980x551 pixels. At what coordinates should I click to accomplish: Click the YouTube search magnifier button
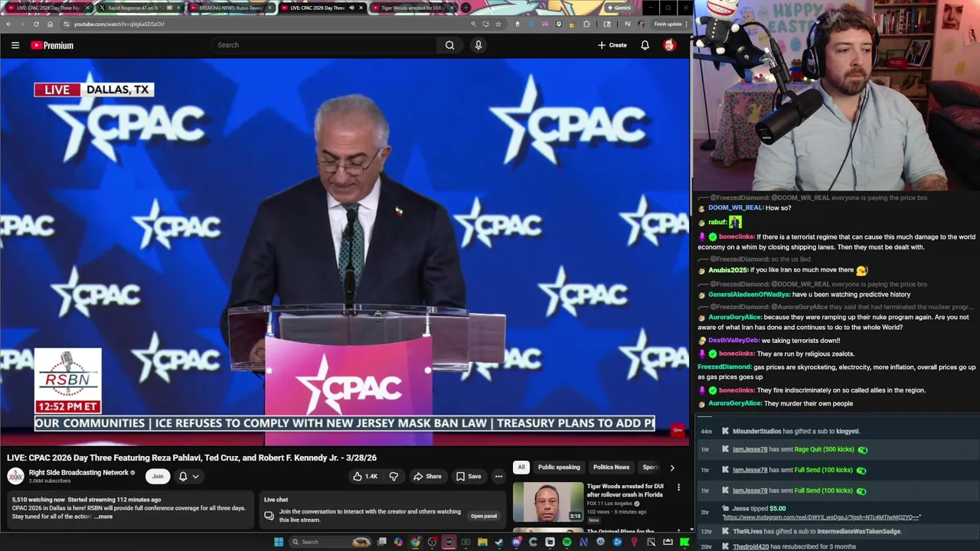coord(449,45)
